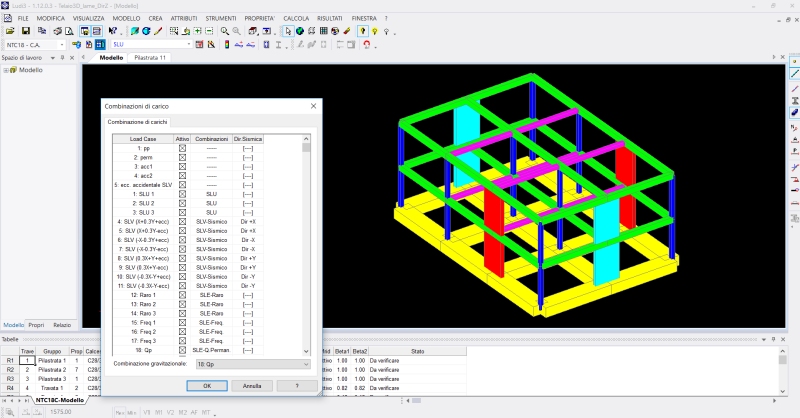The image size is (800, 418).
Task: Click the Annulla button
Action: tap(252, 385)
